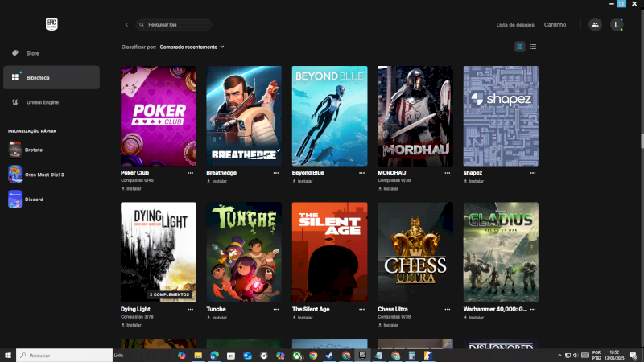
Task: Open Lista de desejos link
Action: click(x=514, y=25)
